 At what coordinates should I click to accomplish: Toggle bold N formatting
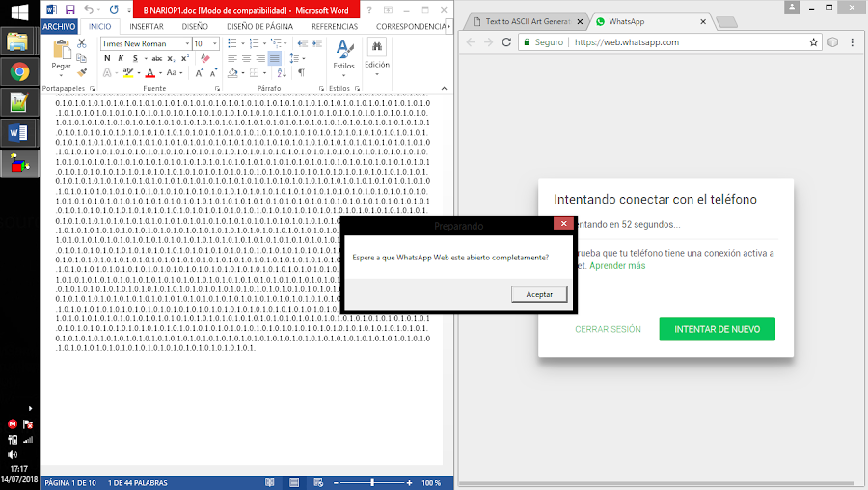(x=107, y=58)
